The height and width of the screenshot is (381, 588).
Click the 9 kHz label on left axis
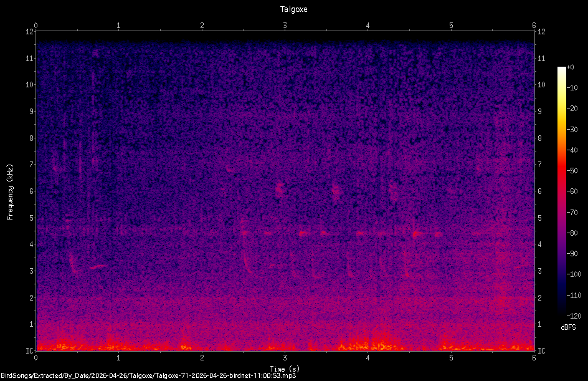click(32, 111)
